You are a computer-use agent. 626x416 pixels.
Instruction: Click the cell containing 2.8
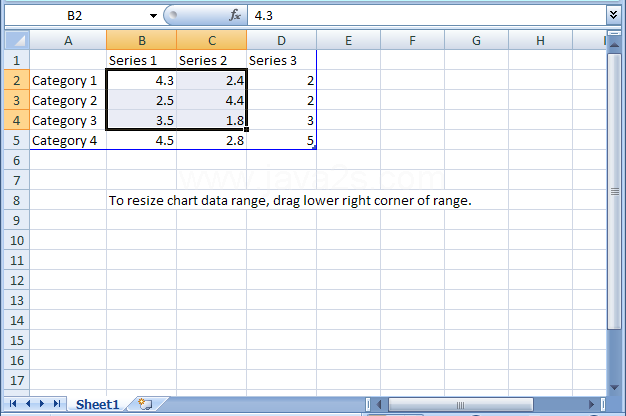[x=212, y=140]
